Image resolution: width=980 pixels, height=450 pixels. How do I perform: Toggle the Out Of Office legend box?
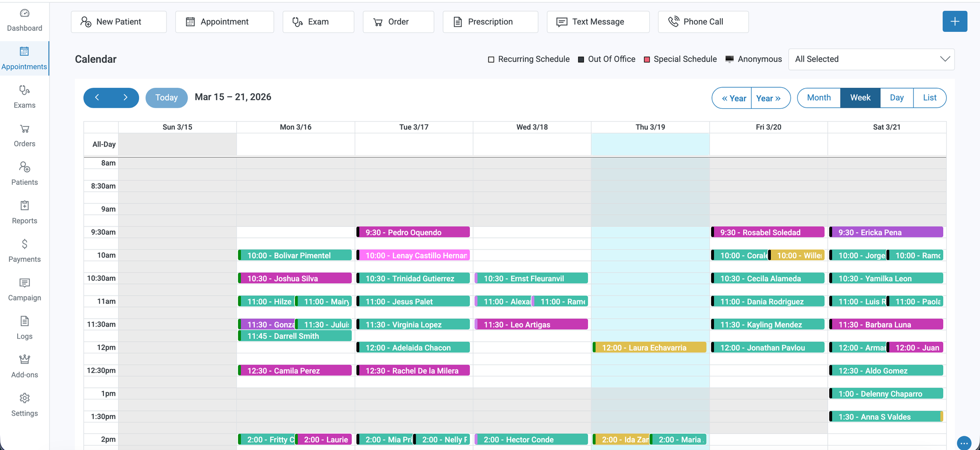pyautogui.click(x=581, y=59)
